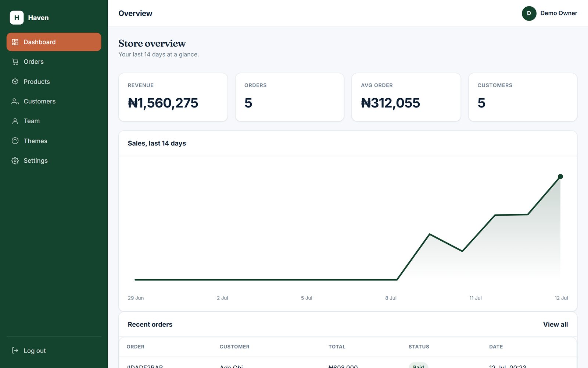Open the Products section
Image resolution: width=588 pixels, height=368 pixels.
tap(54, 81)
